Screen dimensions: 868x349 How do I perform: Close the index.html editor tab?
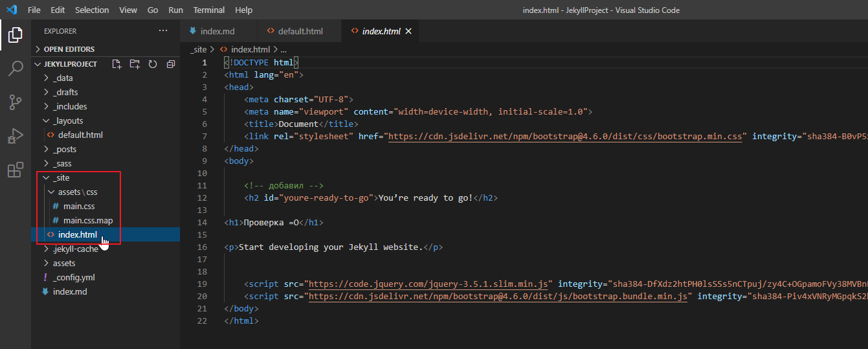[x=408, y=31]
